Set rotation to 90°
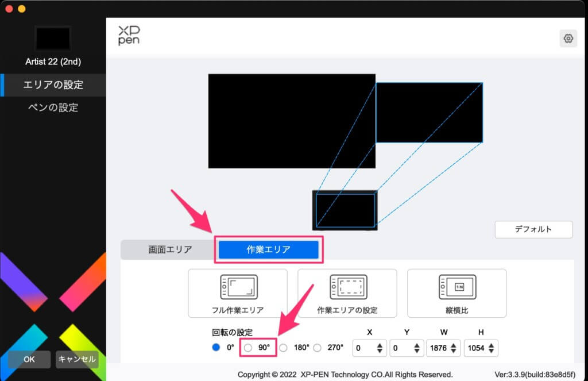Image resolution: width=588 pixels, height=381 pixels. click(248, 348)
